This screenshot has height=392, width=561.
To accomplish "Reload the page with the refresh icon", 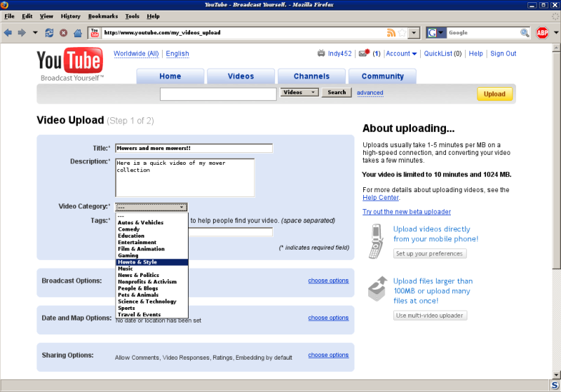I will pos(49,33).
